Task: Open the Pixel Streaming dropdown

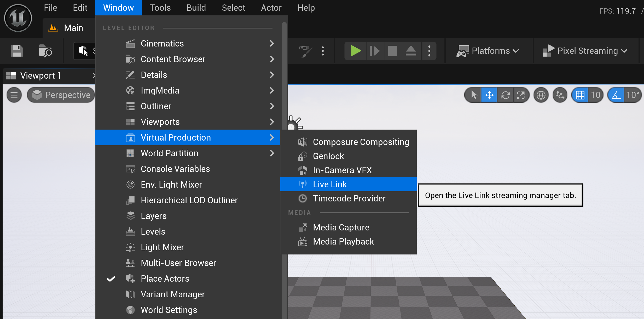Action: coord(585,51)
